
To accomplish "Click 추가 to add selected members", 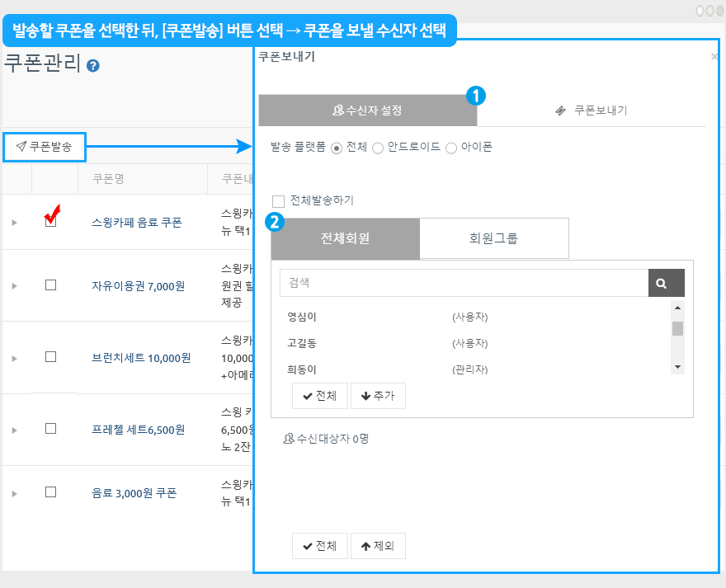I will click(x=378, y=396).
